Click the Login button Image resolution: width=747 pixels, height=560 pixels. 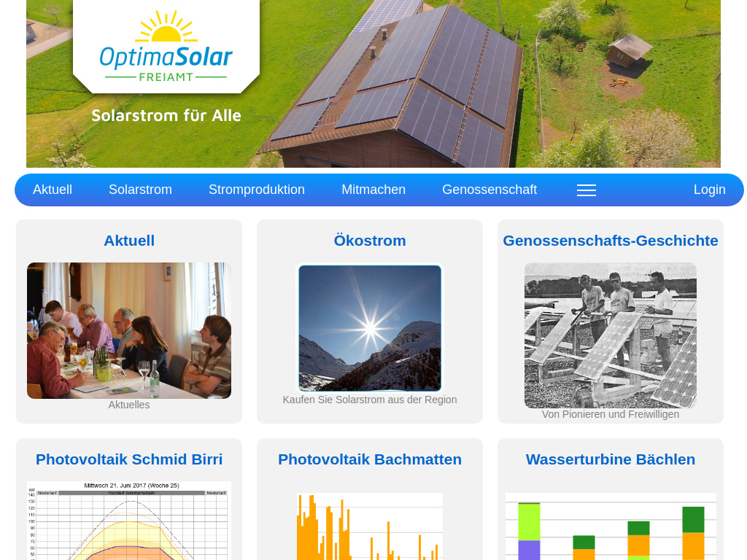pyautogui.click(x=709, y=190)
